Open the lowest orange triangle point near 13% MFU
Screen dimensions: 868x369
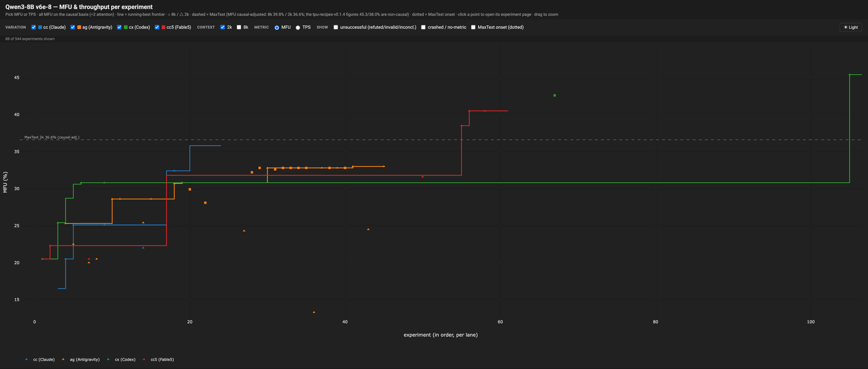point(314,312)
